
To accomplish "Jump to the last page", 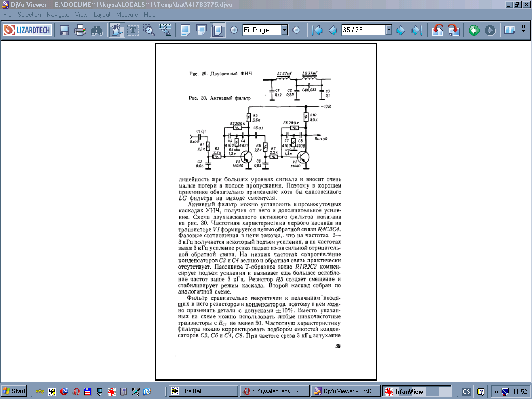I will point(417,30).
